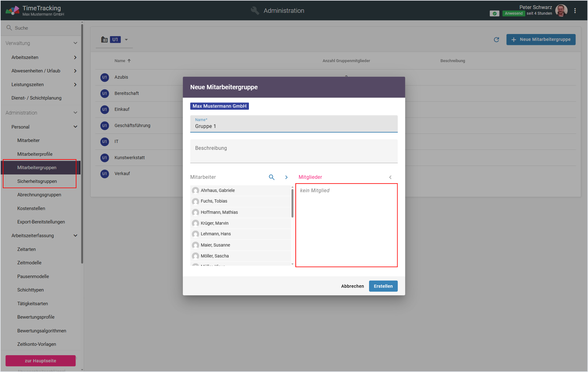
Task: Click Abbrechen to cancel dialog
Action: (352, 286)
